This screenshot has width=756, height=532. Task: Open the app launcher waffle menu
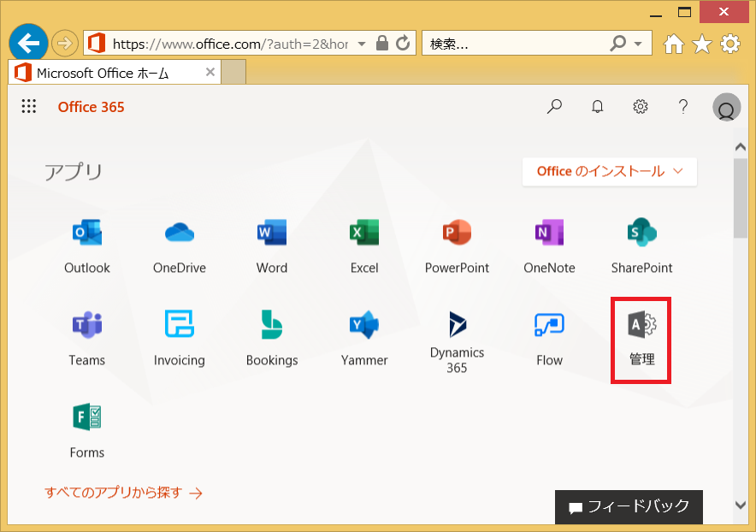tap(29, 106)
